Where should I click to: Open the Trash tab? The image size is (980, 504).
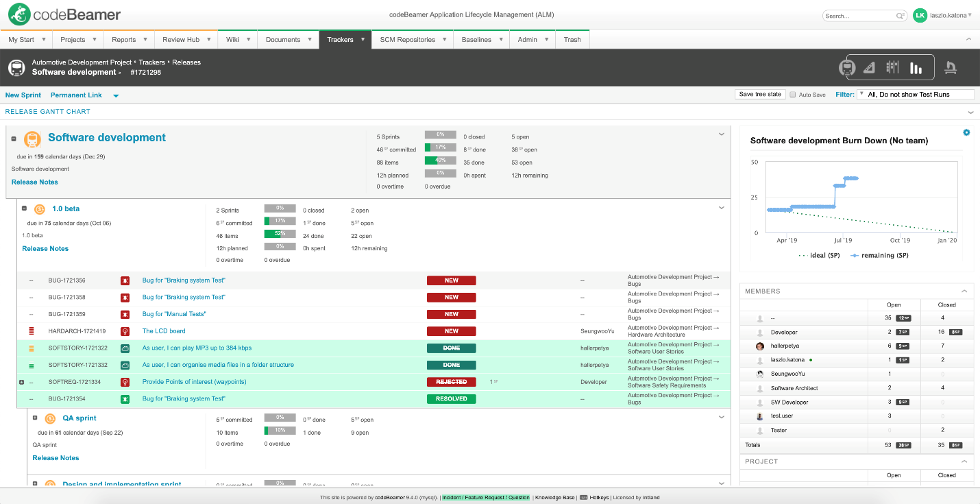tap(572, 39)
